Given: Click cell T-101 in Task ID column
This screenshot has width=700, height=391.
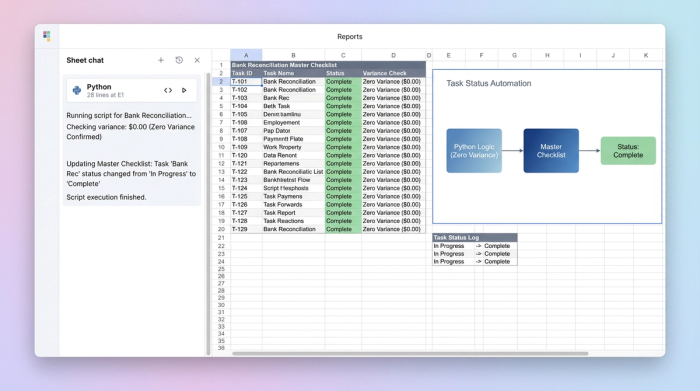Looking at the screenshot, I should coord(246,82).
